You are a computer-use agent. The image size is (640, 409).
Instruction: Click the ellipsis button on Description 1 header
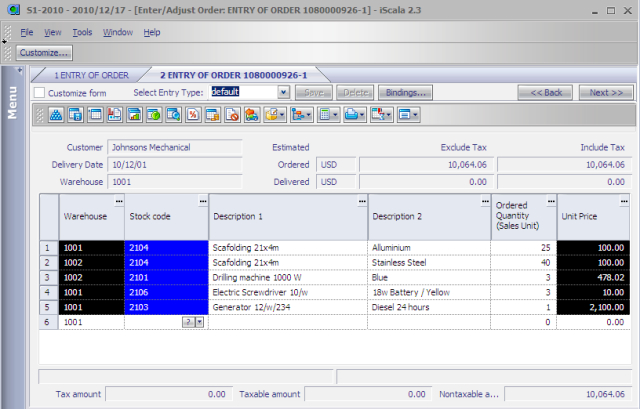click(362, 201)
